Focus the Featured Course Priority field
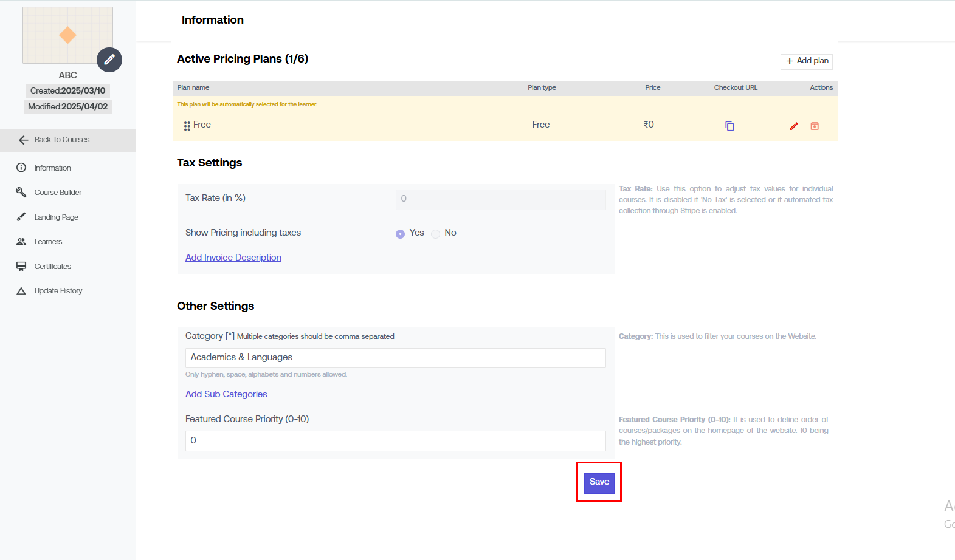The height and width of the screenshot is (560, 955). pos(395,441)
